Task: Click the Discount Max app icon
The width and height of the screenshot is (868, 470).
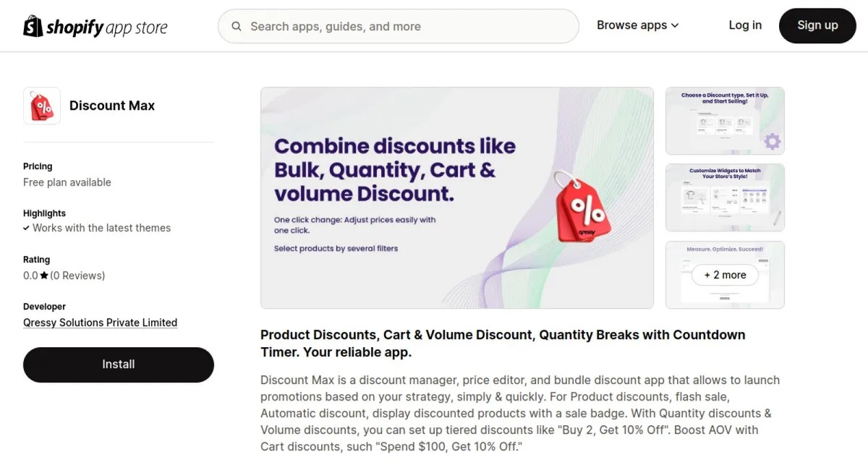Action: pos(41,105)
